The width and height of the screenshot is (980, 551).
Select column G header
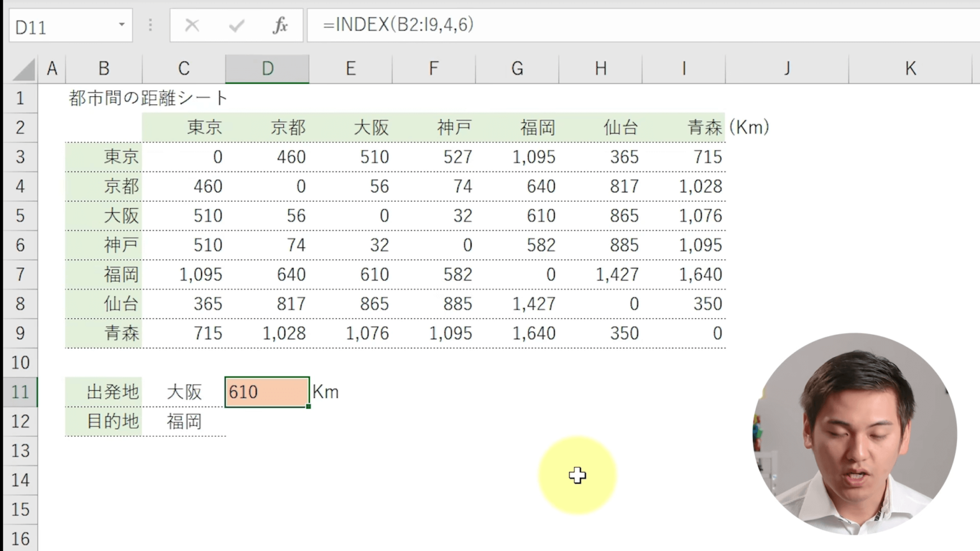click(x=517, y=69)
